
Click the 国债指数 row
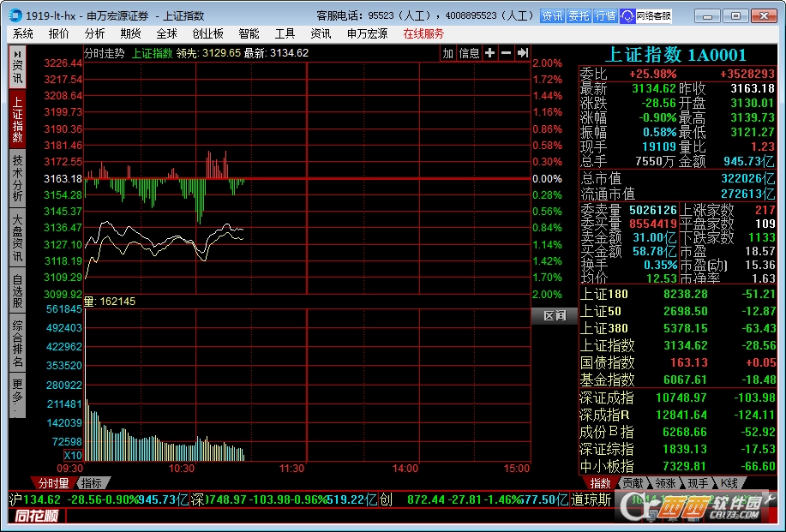click(678, 362)
